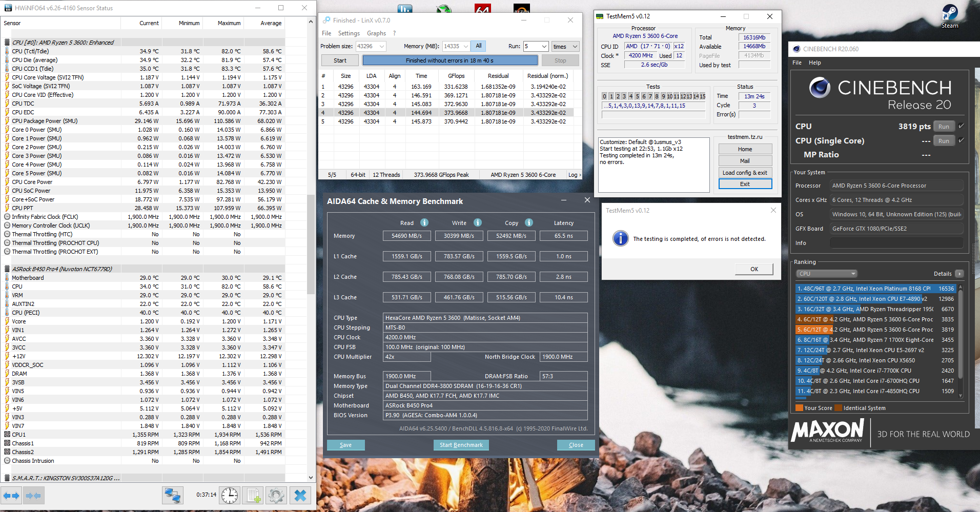Select HWiNFO Infinity Fabric Clock (FCLK) row

(143, 217)
